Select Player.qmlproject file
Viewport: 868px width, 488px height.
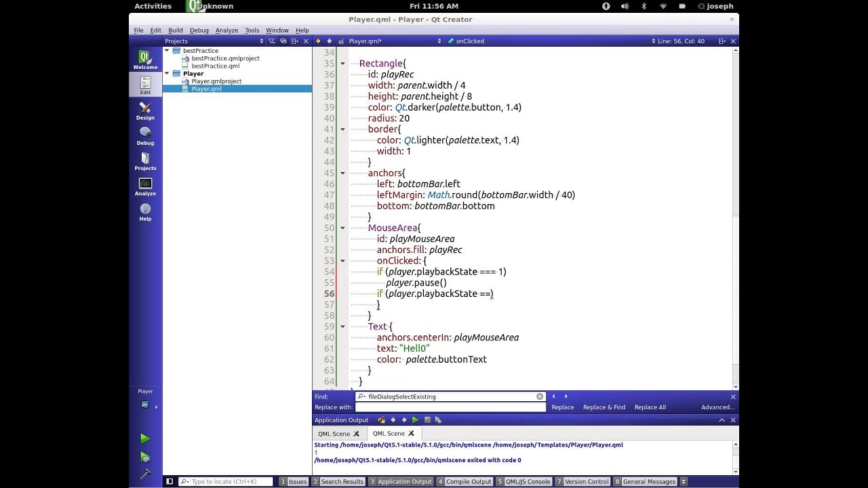[216, 81]
